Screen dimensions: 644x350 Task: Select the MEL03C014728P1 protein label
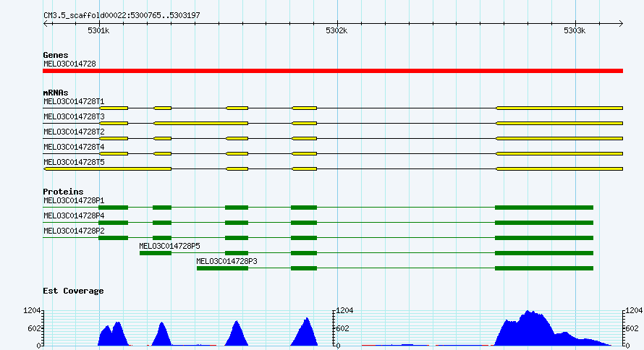pyautogui.click(x=74, y=200)
